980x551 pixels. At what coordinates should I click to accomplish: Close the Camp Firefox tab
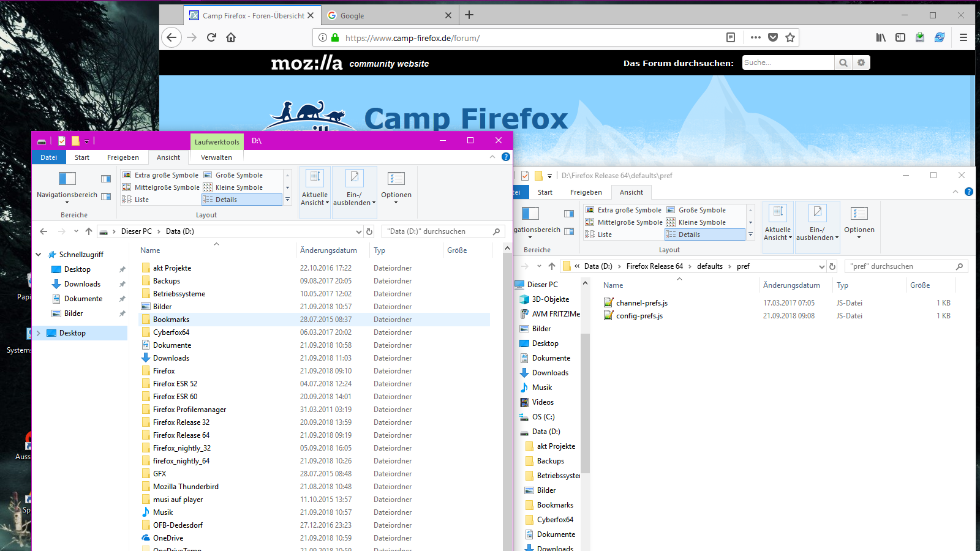point(311,15)
